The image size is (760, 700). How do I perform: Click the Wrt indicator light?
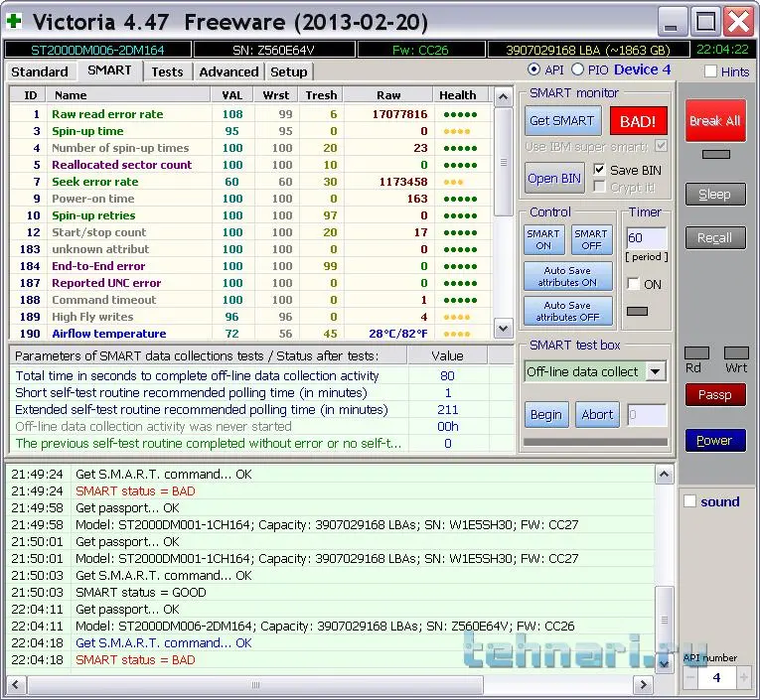click(736, 352)
